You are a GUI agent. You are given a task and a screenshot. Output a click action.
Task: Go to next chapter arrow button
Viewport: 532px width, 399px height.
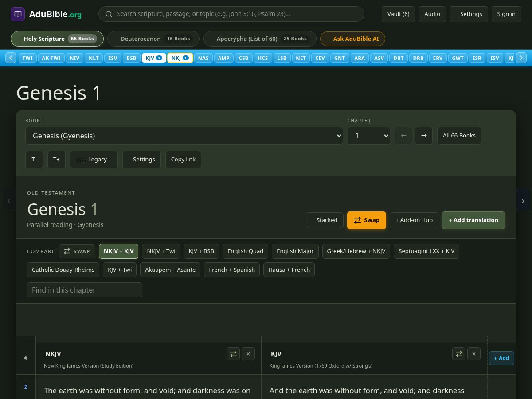(x=424, y=136)
